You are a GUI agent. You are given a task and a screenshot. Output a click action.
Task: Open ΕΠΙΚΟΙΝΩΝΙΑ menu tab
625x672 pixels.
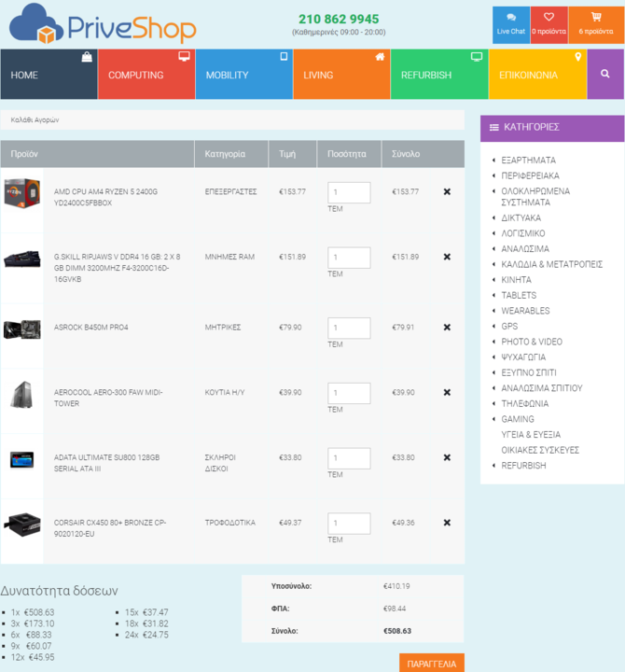(537, 74)
